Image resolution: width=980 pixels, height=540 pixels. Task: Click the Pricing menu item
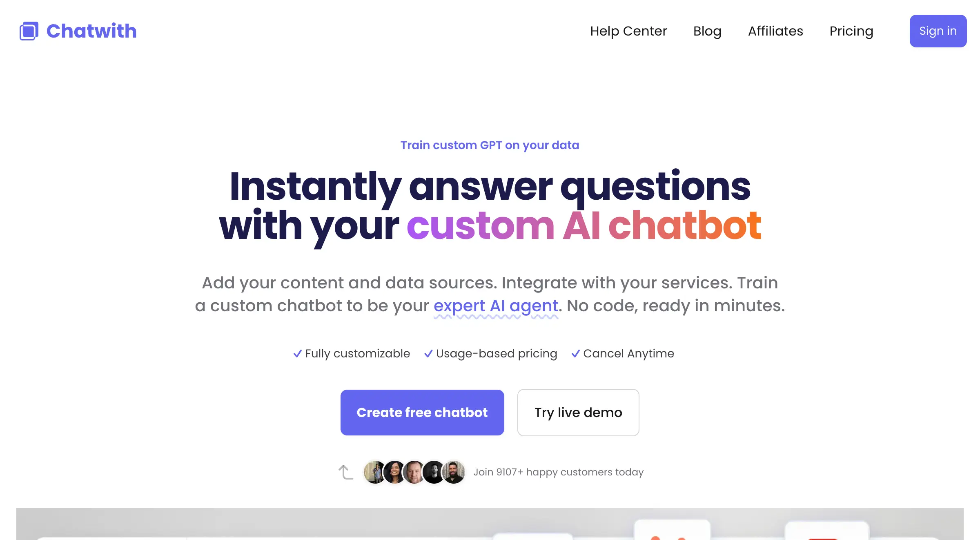[851, 31]
